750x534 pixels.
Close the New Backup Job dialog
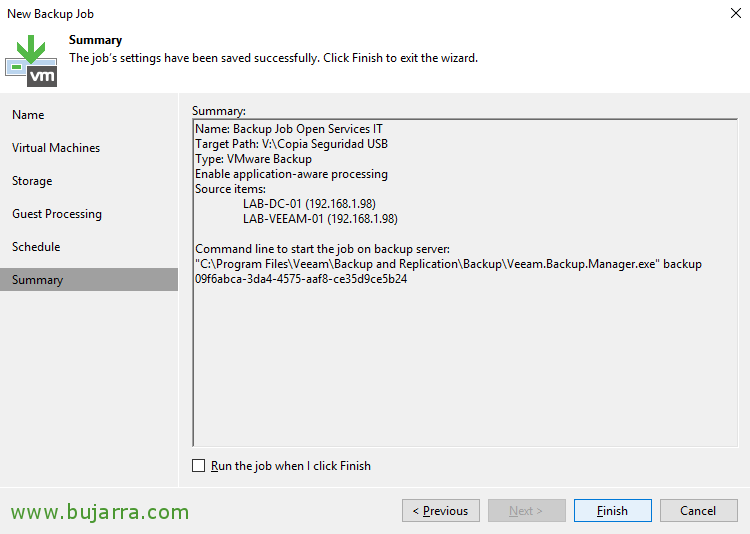tap(736, 13)
